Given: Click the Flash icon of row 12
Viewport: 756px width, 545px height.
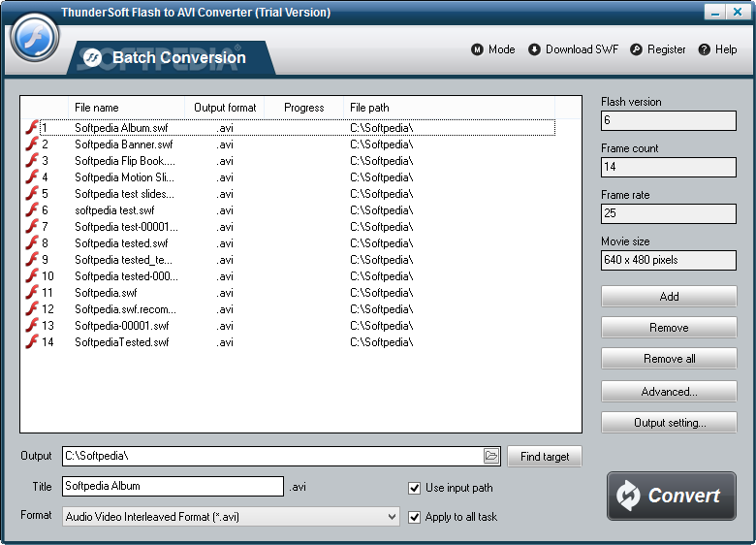Looking at the screenshot, I should tap(32, 308).
